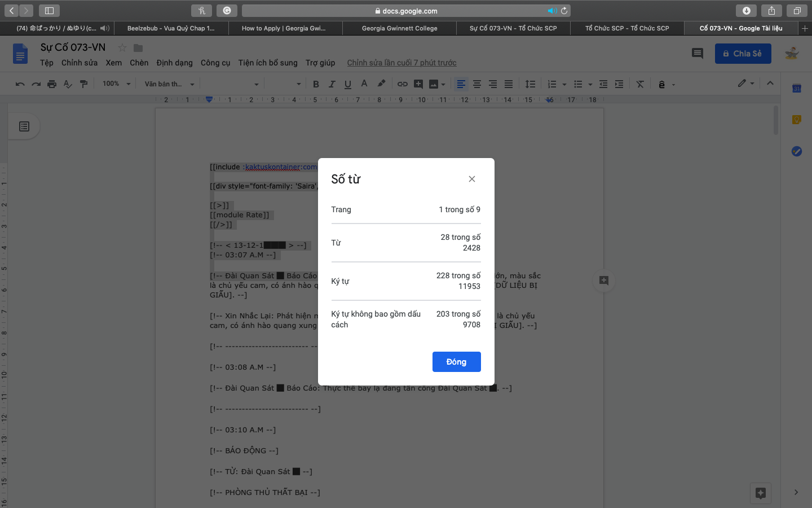
Task: Star the document Sự Cố 073-VN
Action: point(122,48)
